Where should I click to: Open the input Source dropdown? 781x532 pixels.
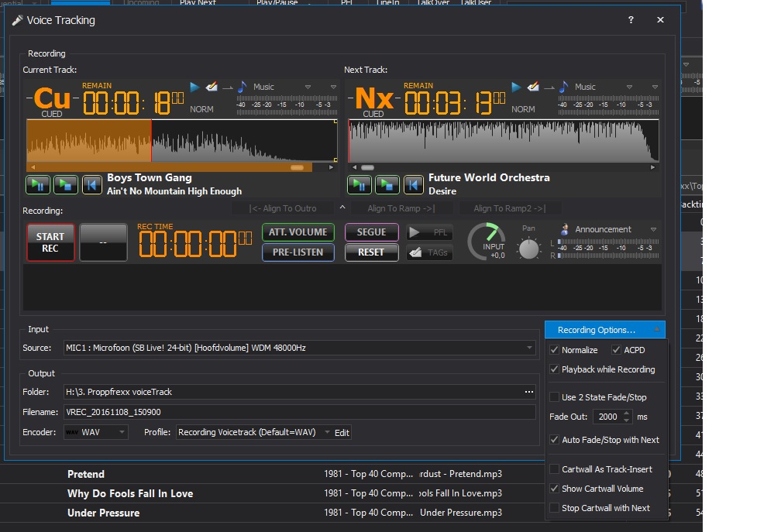[529, 348]
